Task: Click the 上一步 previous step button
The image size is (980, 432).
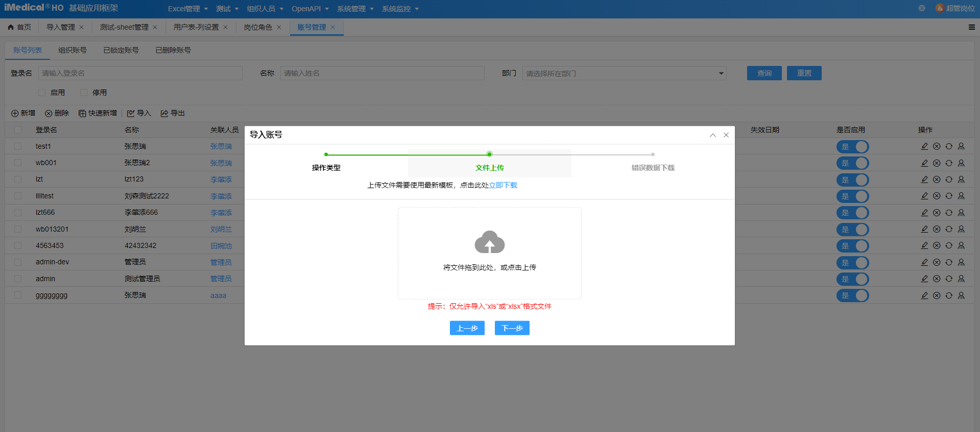Action: click(x=467, y=328)
